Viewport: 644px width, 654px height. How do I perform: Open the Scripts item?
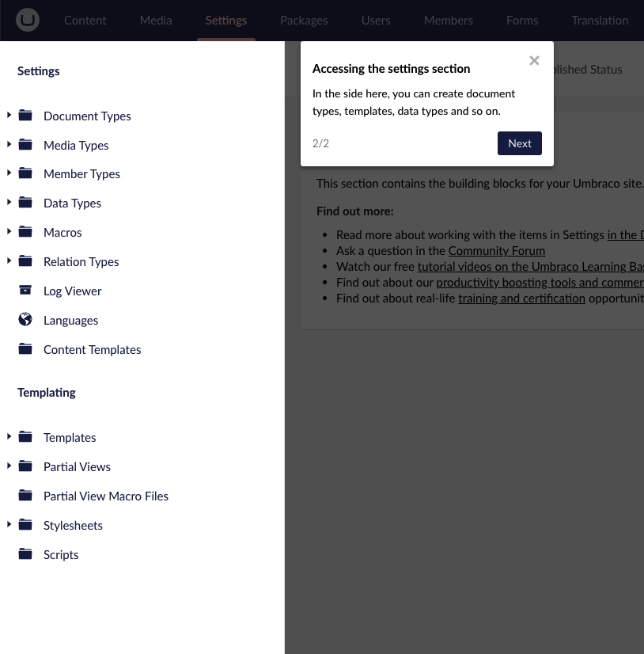click(61, 555)
